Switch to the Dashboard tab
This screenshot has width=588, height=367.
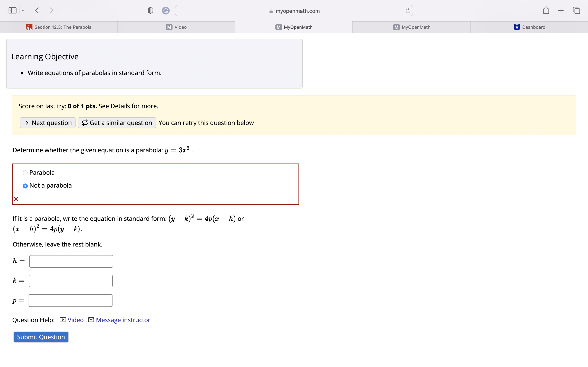tap(529, 27)
